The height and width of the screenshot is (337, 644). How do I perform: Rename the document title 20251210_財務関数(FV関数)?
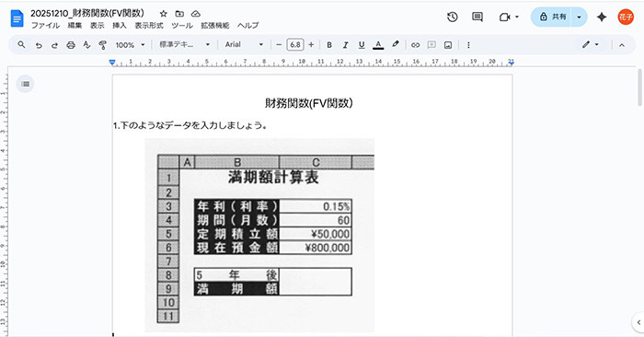point(87,13)
